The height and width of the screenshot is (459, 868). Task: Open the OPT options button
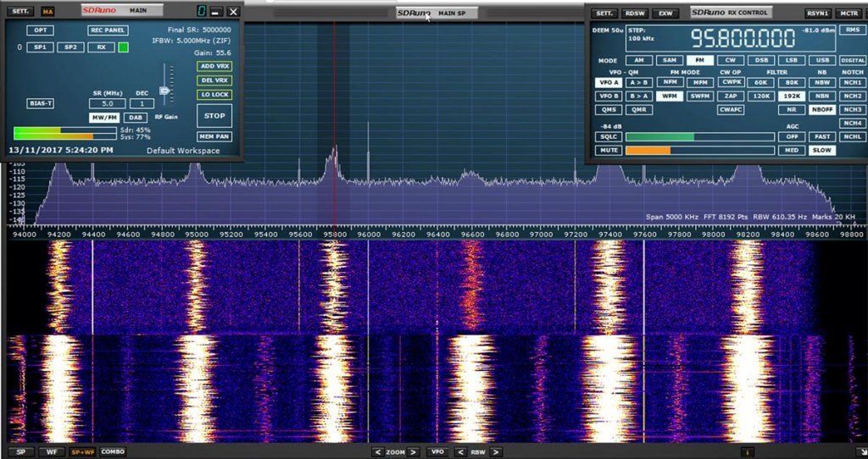coord(41,30)
